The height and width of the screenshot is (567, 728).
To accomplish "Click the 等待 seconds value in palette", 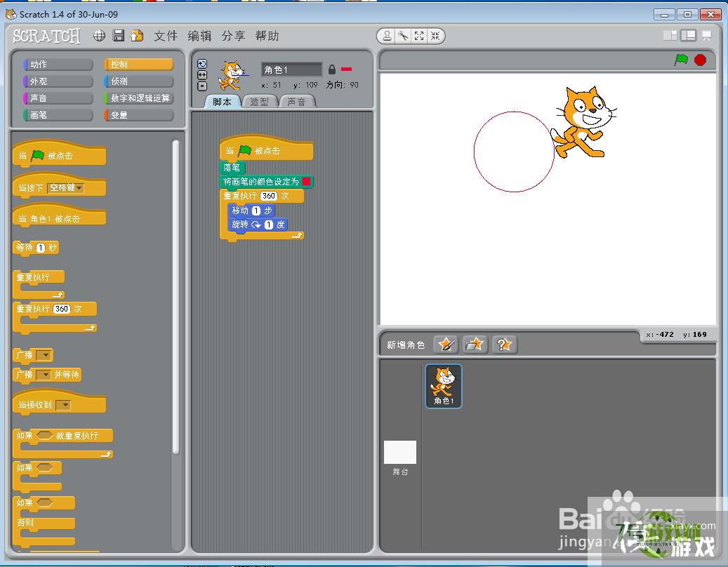I will [x=41, y=248].
